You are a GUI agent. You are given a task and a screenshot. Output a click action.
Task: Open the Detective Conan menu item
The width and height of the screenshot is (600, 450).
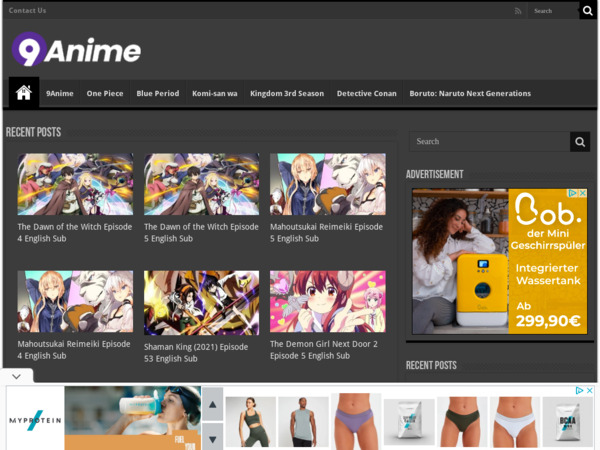(367, 93)
